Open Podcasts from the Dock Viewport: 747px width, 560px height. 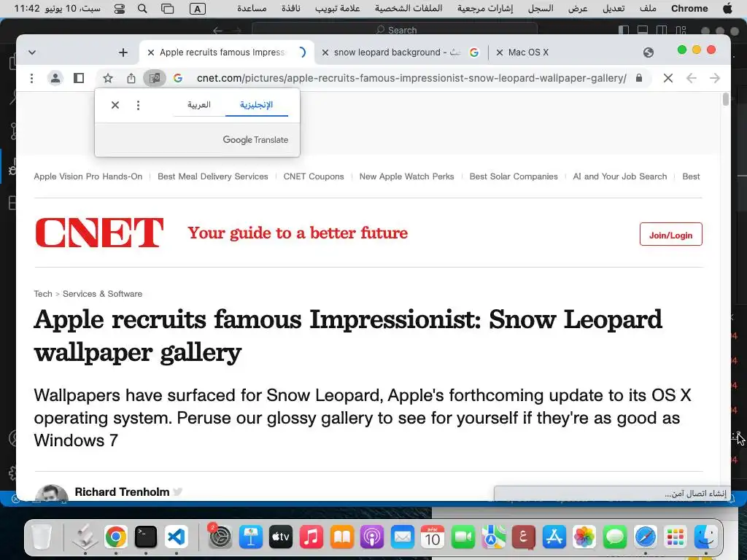(372, 537)
